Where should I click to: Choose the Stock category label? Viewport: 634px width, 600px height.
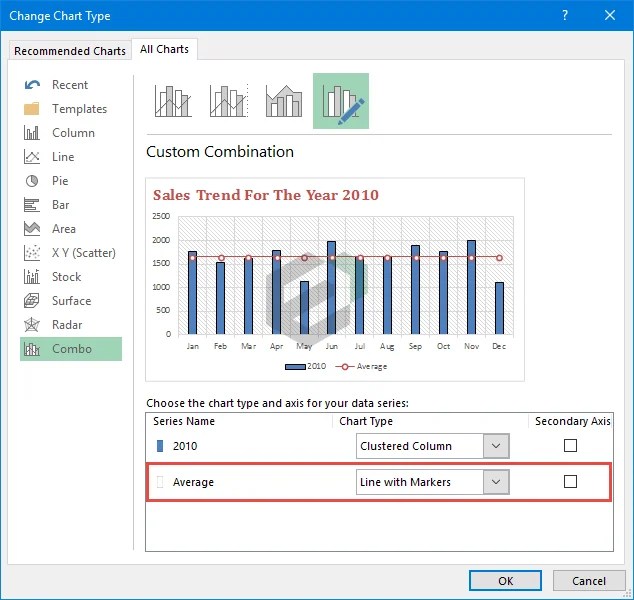pos(66,277)
